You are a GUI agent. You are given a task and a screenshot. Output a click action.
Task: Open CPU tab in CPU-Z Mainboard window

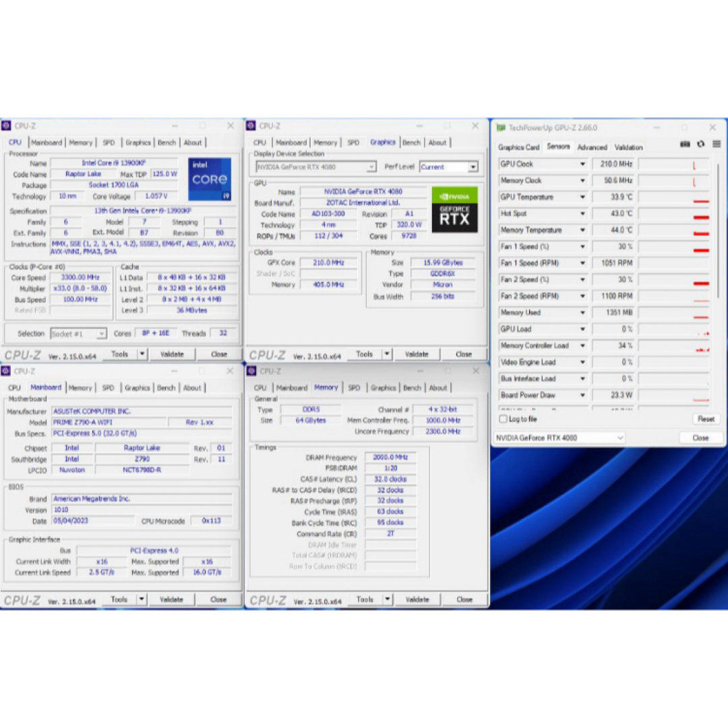pos(14,388)
